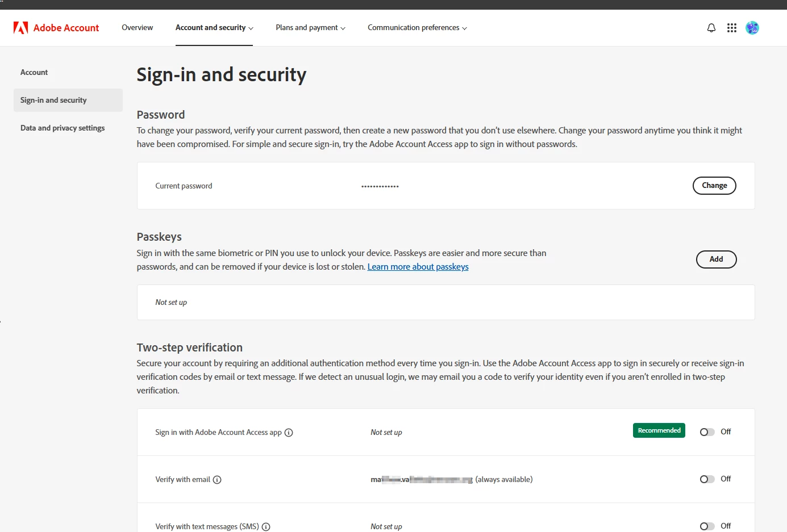This screenshot has width=787, height=532.
Task: Open the notifications bell
Action: pos(711,28)
